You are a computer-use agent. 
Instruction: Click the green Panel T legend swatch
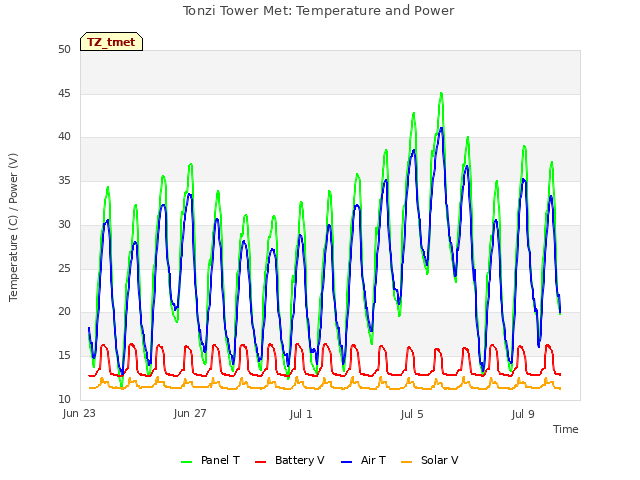[186, 462]
